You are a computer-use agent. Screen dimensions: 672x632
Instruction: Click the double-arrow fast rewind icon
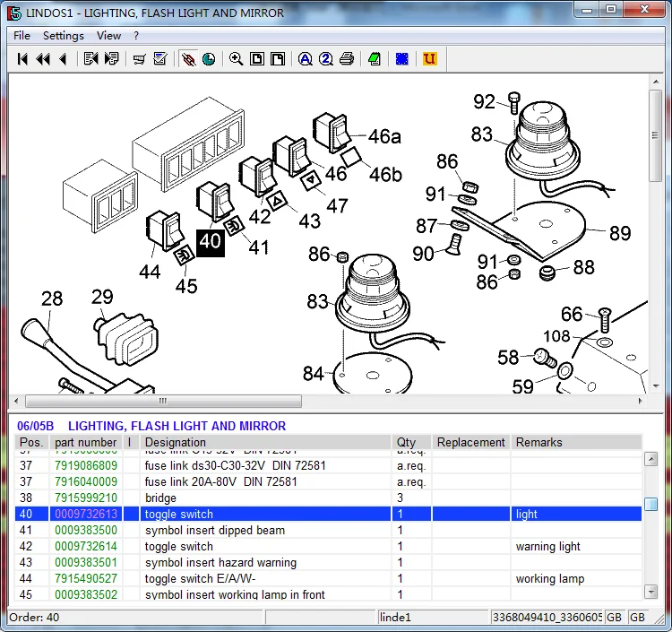coord(43,59)
